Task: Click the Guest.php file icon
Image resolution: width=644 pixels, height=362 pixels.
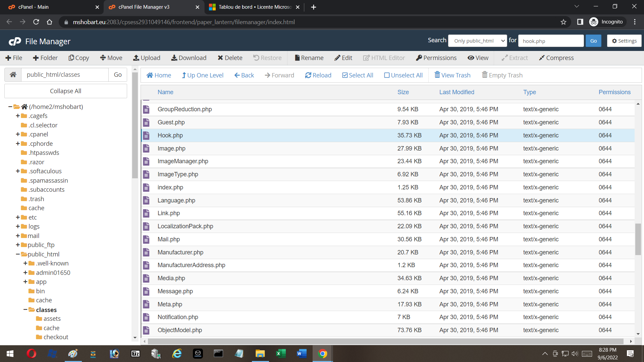Action: pos(146,122)
